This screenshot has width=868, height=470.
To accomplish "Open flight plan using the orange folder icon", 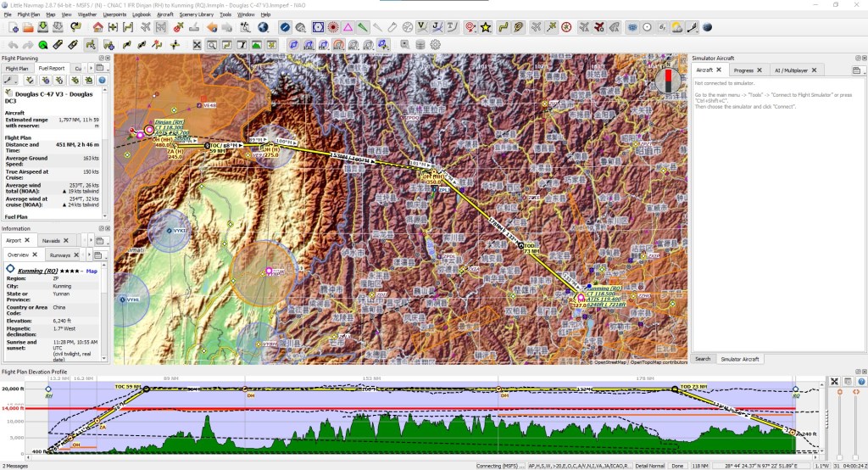I will tap(29, 27).
